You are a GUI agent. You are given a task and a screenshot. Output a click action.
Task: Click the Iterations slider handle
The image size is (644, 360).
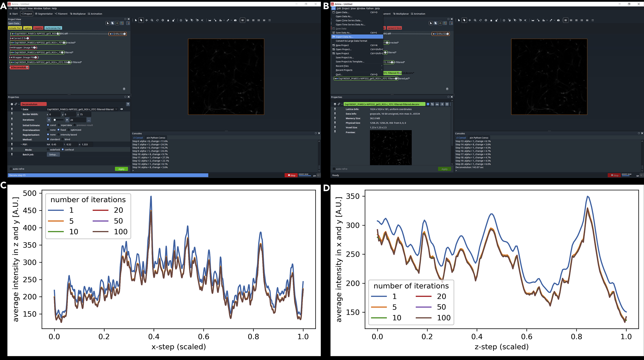click(54, 120)
